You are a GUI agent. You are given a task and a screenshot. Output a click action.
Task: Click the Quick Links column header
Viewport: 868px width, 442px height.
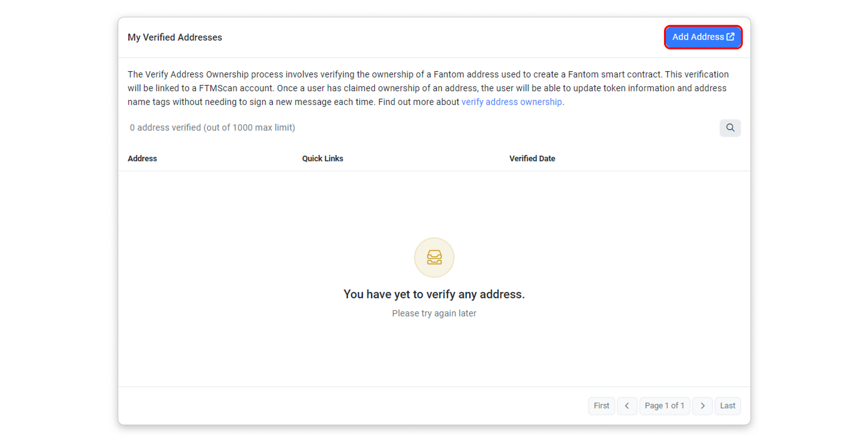click(322, 159)
